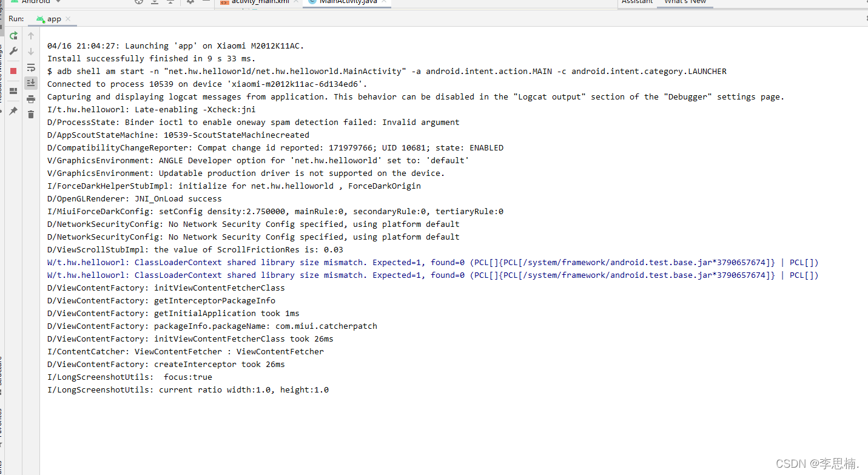This screenshot has width=868, height=475.
Task: Toggle soft-wrap in console output
Action: coord(31,67)
